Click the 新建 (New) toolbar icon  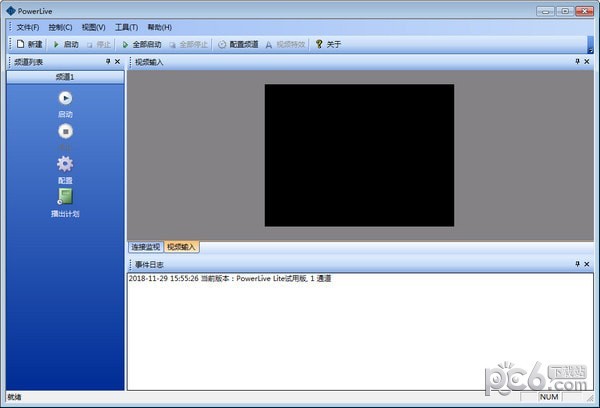point(21,45)
